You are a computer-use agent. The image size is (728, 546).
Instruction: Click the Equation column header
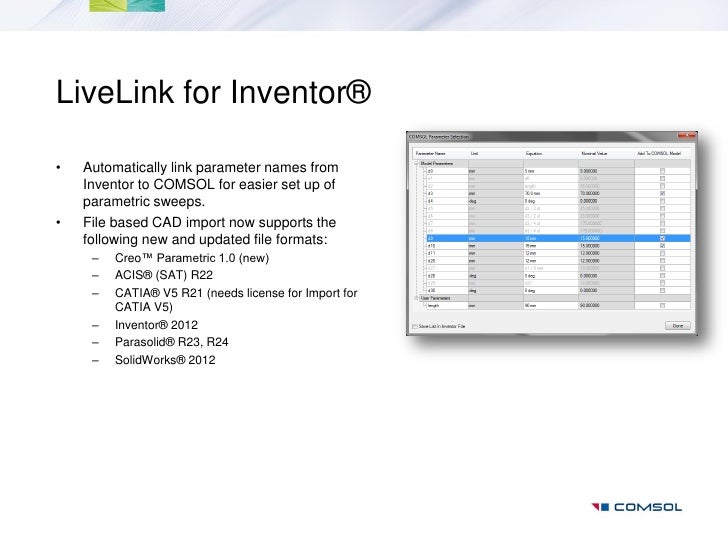pyautogui.click(x=534, y=153)
